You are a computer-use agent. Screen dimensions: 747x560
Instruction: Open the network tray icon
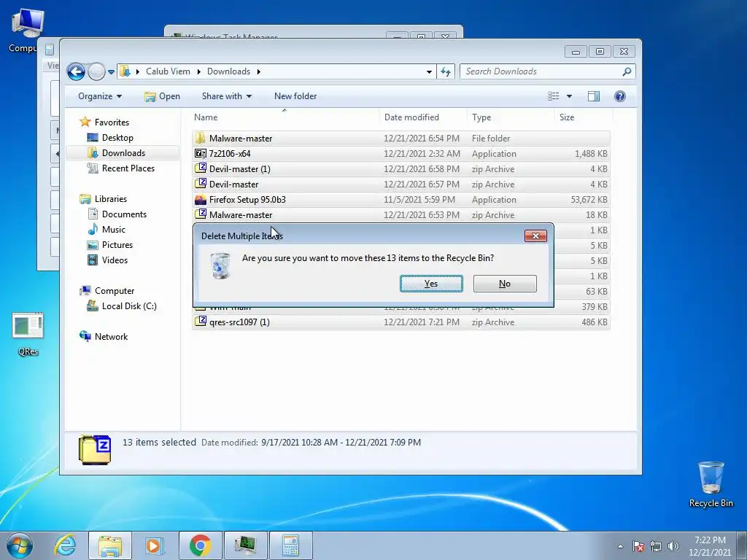coord(656,546)
